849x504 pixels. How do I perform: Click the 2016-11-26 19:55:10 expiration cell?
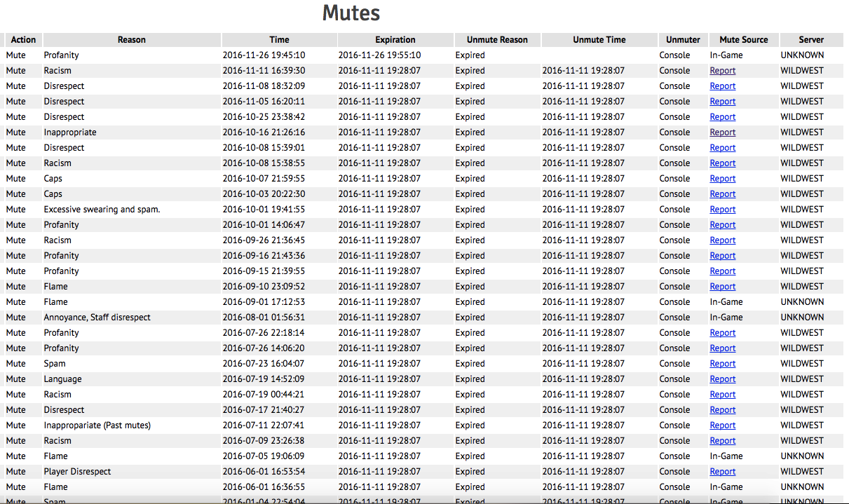tap(379, 55)
